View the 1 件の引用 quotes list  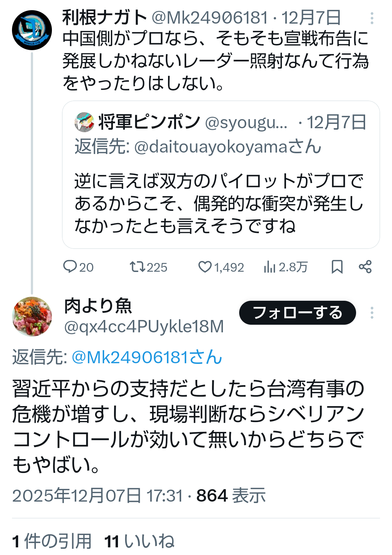pos(52,541)
